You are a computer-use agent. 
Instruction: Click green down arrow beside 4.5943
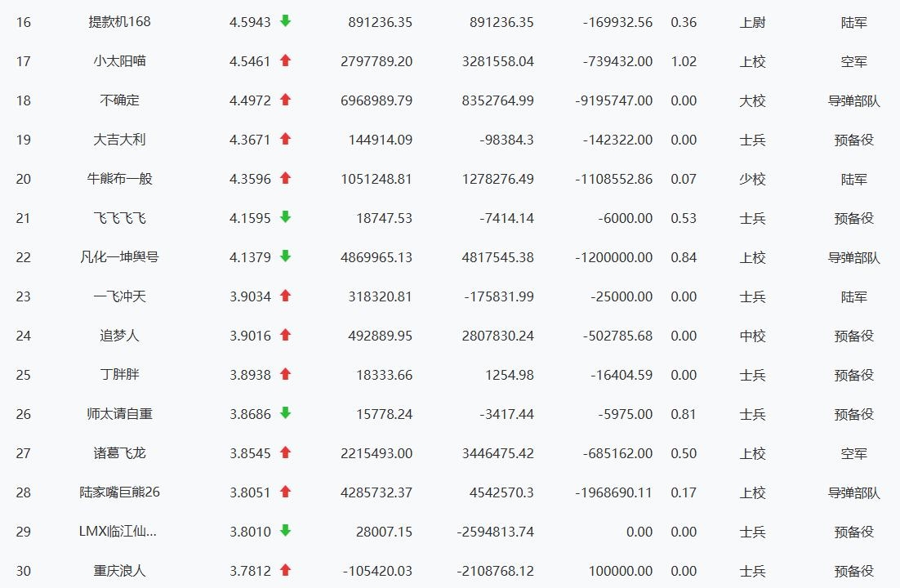coord(285,21)
